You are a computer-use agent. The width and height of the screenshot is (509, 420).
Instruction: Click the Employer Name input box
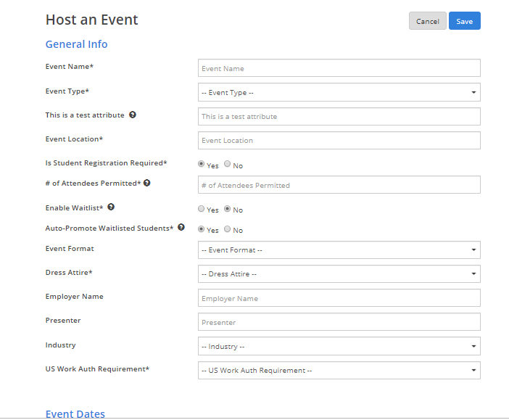pyautogui.click(x=339, y=298)
